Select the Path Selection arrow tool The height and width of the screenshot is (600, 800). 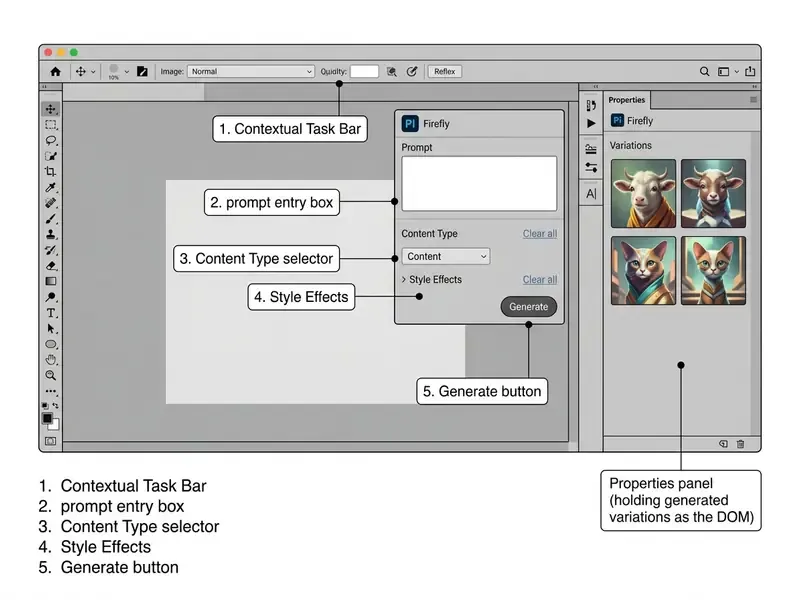(51, 329)
